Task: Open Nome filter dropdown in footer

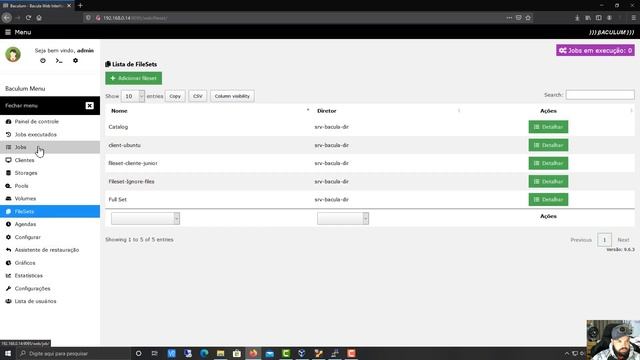Action: (145, 218)
